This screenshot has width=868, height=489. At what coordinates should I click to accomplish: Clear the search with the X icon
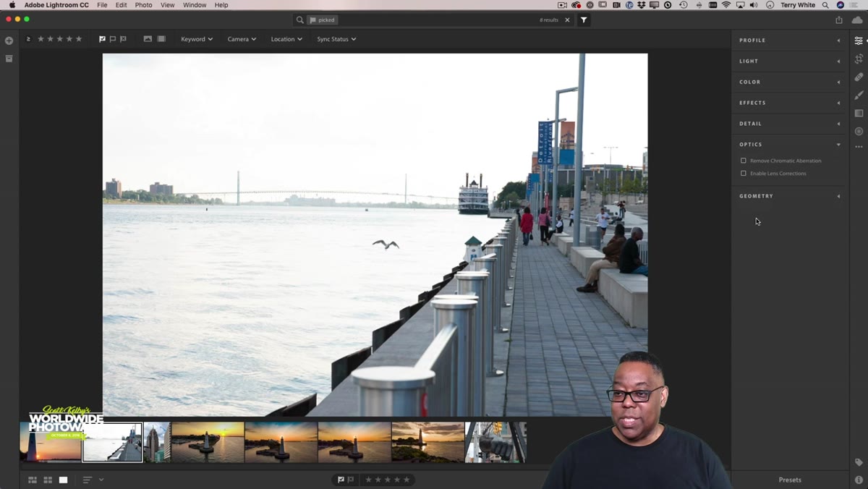(567, 20)
